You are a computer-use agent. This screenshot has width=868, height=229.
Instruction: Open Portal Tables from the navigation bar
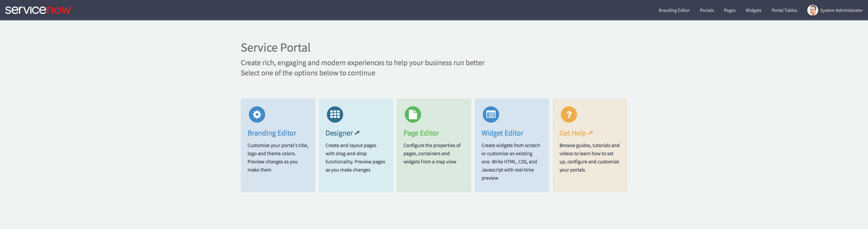784,10
